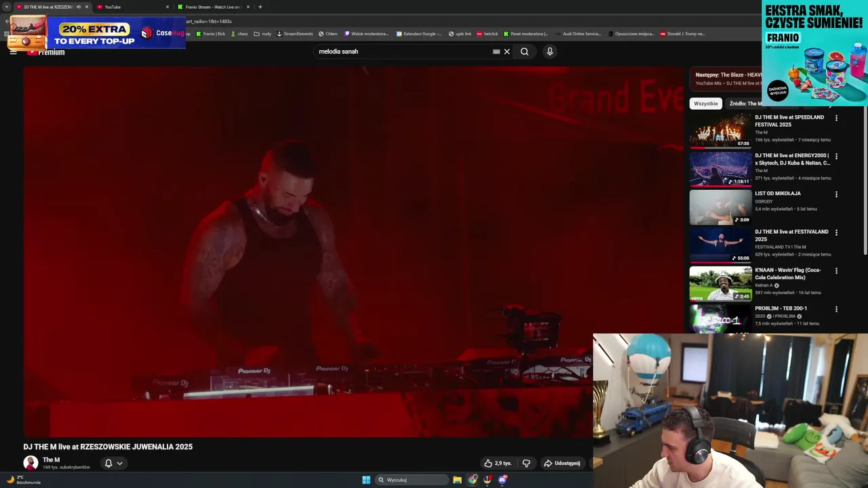Image resolution: width=868 pixels, height=488 pixels.
Task: Expand the subscription notification dropdown arrow
Action: pyautogui.click(x=120, y=464)
